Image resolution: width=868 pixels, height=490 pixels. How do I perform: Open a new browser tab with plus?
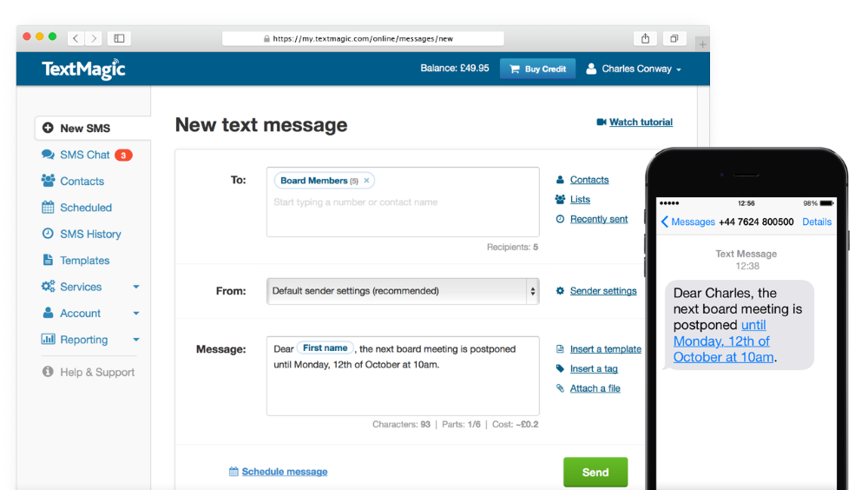[x=702, y=43]
